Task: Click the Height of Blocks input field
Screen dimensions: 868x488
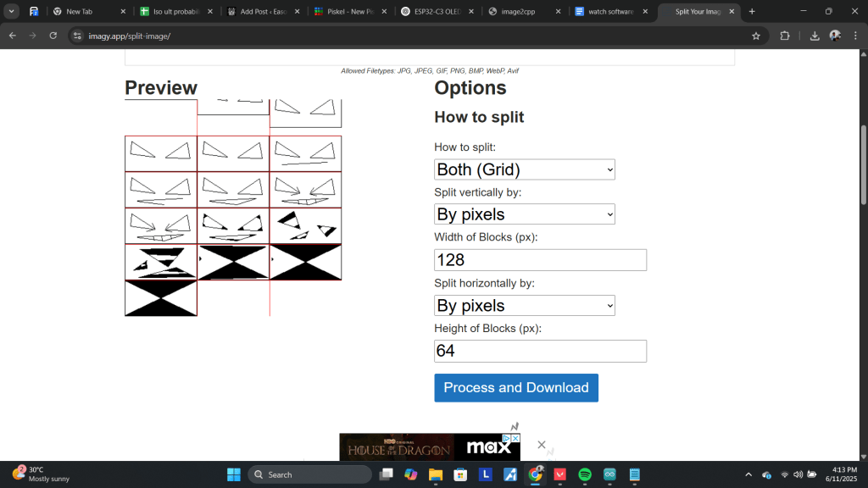Action: [540, 351]
